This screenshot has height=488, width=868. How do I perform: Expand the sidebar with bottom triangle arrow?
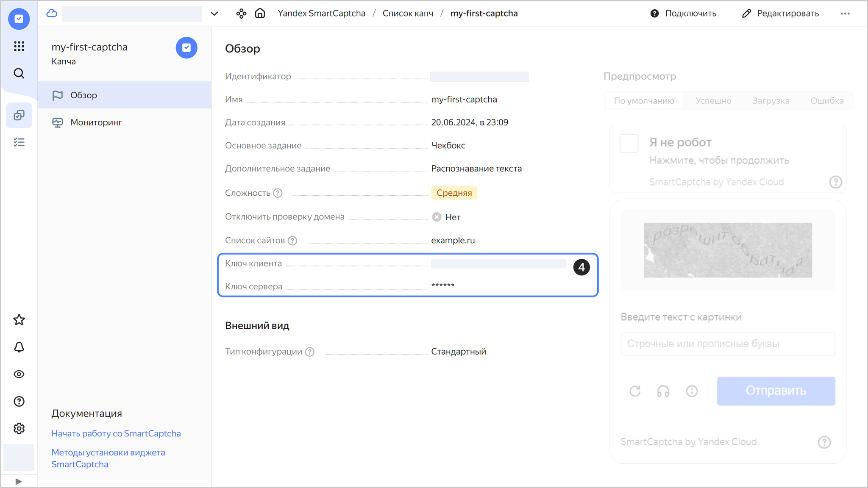(x=18, y=481)
